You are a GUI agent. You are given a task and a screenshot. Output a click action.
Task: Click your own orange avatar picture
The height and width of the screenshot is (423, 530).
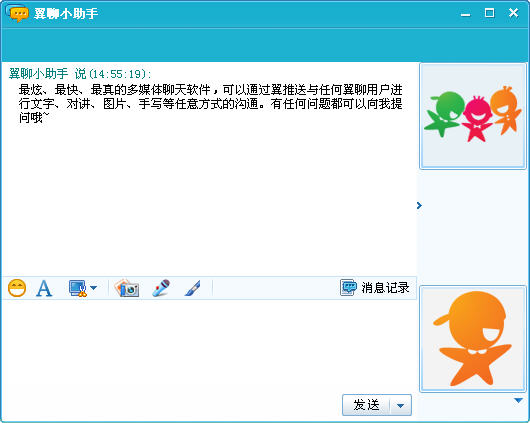[473, 339]
